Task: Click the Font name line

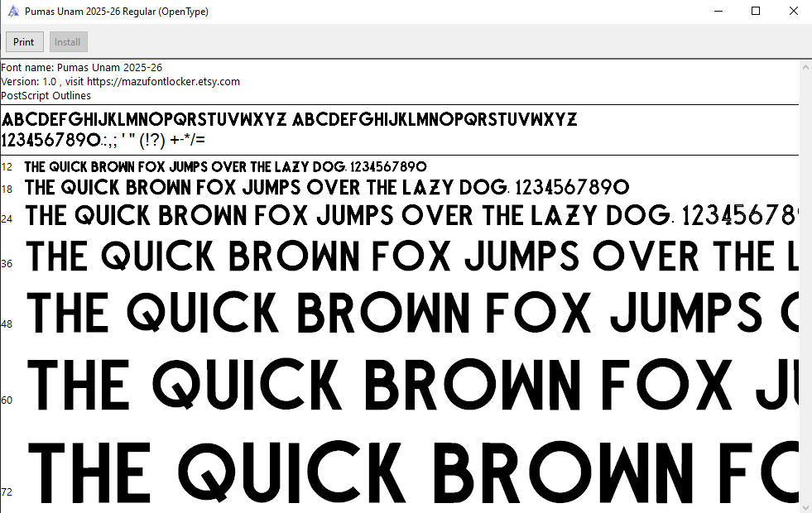Action: (x=81, y=67)
